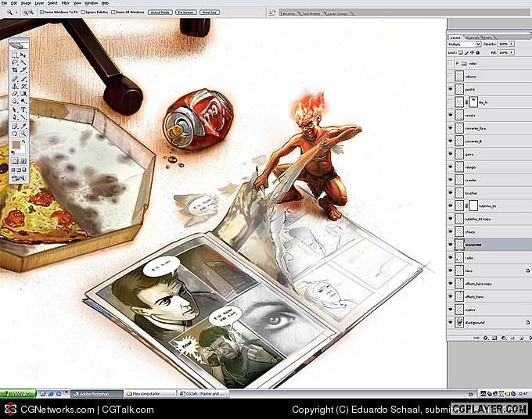Swap foreground and background colors
This screenshot has width=532, height=419.
coord(23,142)
